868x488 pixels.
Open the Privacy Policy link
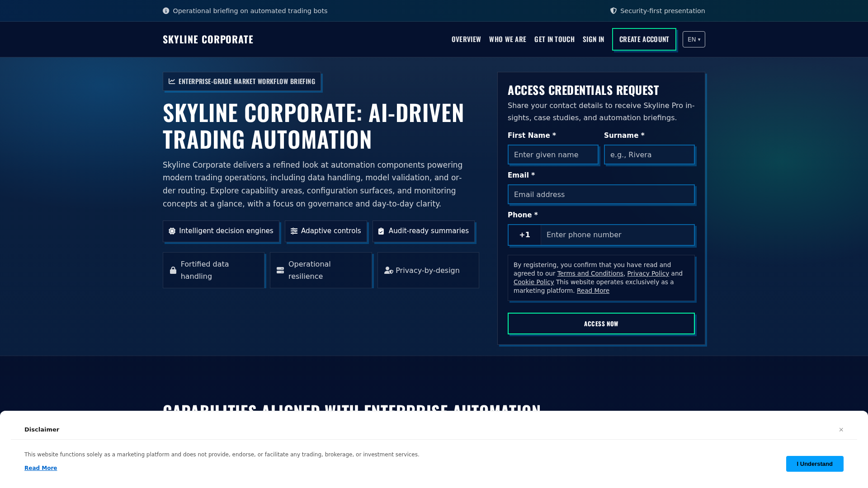coord(648,273)
